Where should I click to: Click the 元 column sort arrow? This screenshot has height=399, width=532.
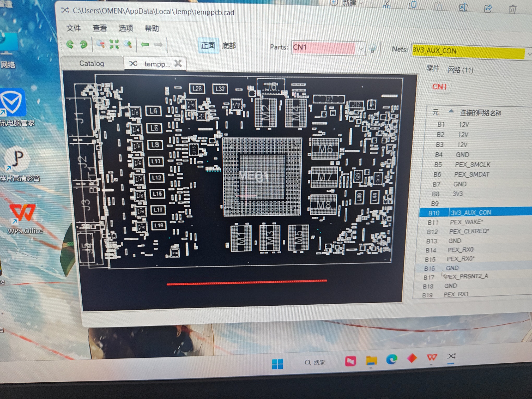click(451, 111)
